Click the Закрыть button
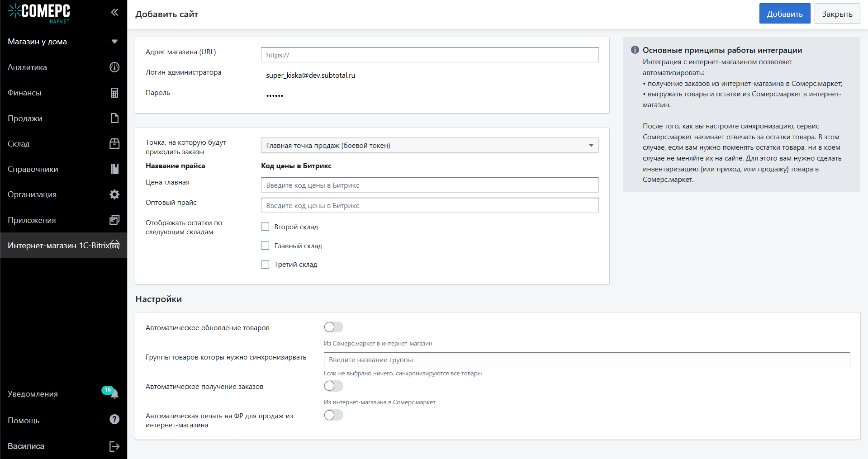 click(x=837, y=14)
